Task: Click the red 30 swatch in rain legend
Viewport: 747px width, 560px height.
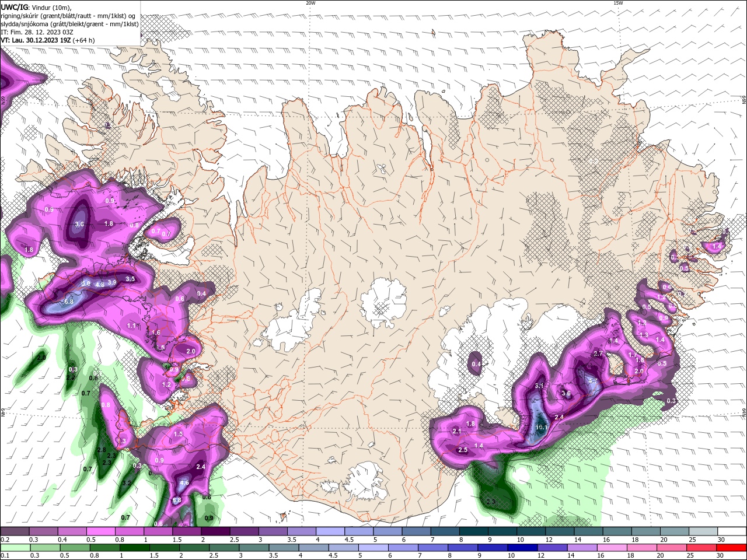Action: (731, 548)
